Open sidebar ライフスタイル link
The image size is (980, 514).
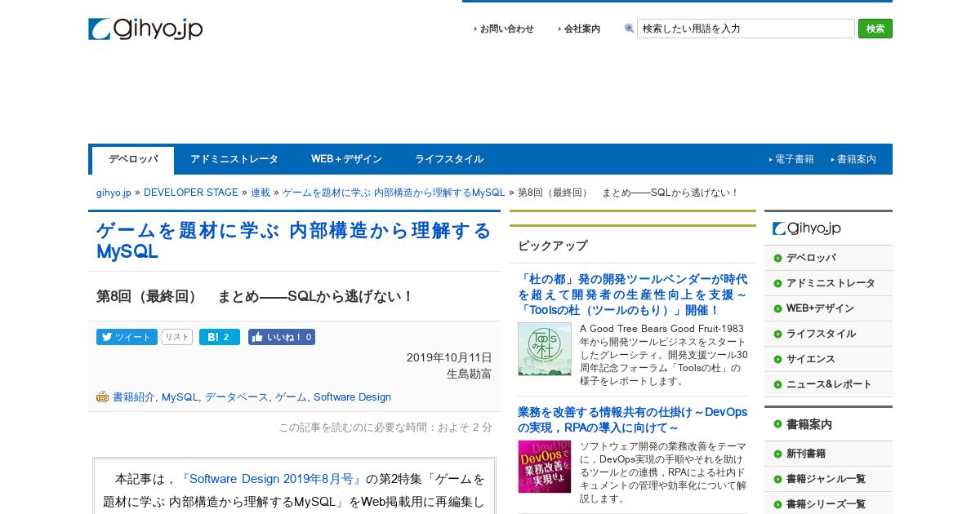[821, 334]
